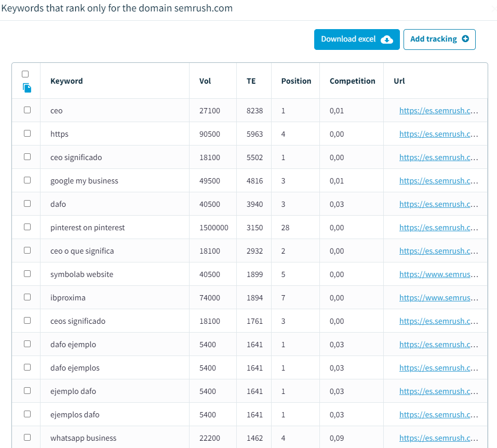Check the 'whatsapp business' row checkbox
Viewport: 497px width, 448px height.
(x=27, y=438)
